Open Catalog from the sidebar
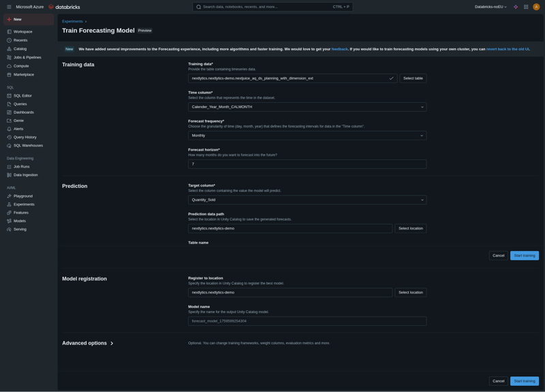Viewport: 545px width, 392px height. coord(20,49)
